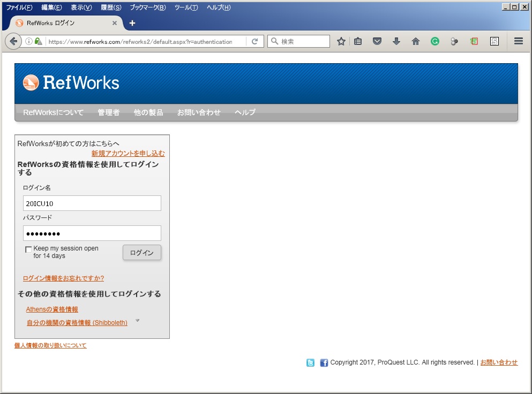Viewport: 532px width, 394px height.
Task: Click the RefWorks logo in the header
Action: pos(71,83)
